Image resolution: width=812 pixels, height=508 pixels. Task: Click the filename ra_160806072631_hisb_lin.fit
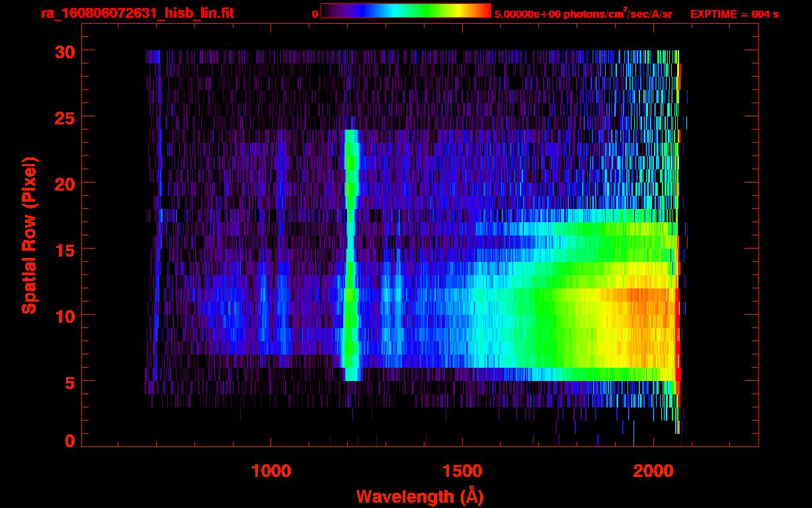[137, 13]
